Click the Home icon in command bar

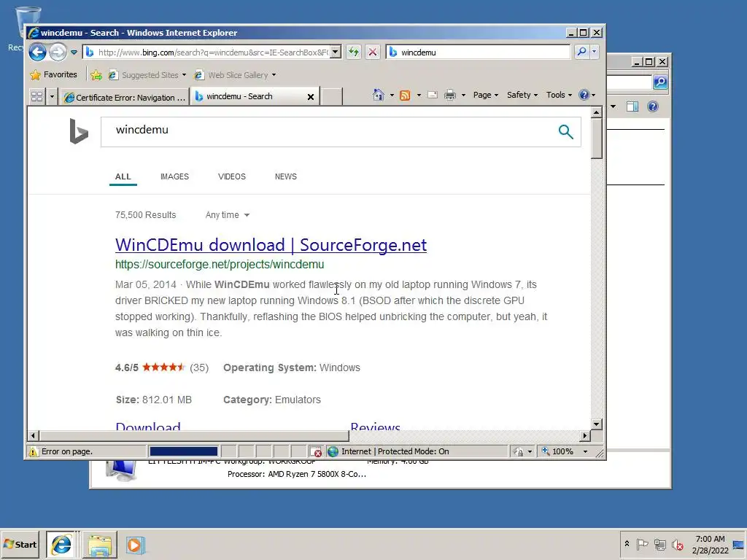[379, 95]
